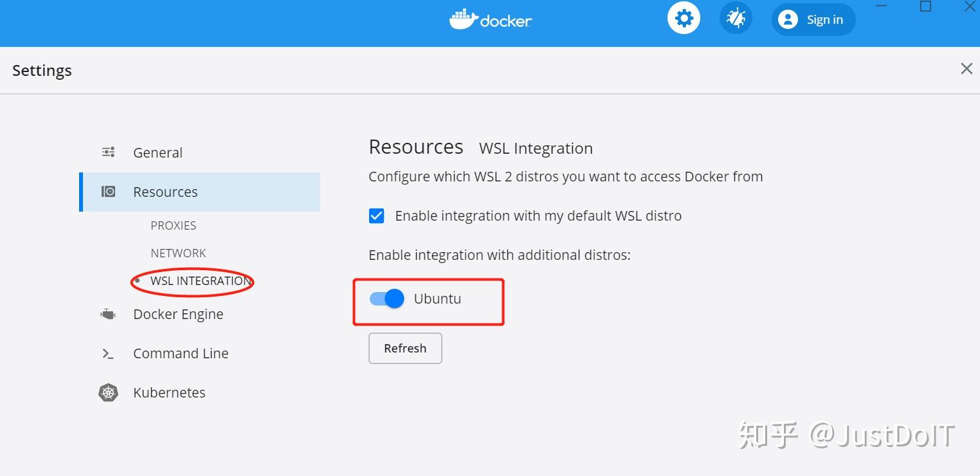Open the settings gear in the title bar
Viewport: 980px width, 476px height.
pyautogui.click(x=683, y=18)
